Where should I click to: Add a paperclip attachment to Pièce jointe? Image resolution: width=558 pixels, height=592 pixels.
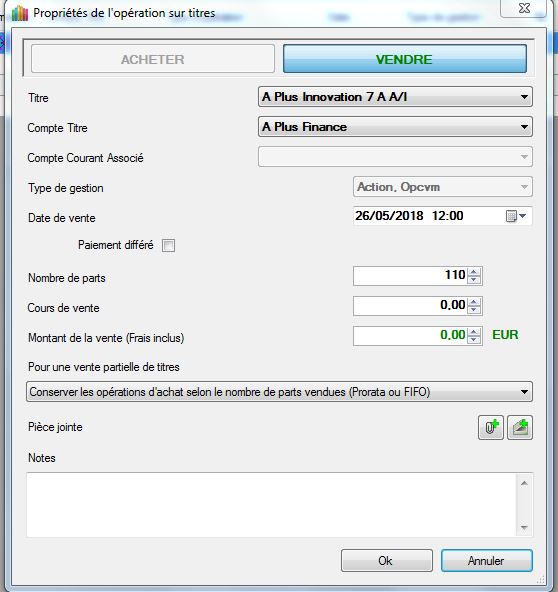tap(491, 427)
